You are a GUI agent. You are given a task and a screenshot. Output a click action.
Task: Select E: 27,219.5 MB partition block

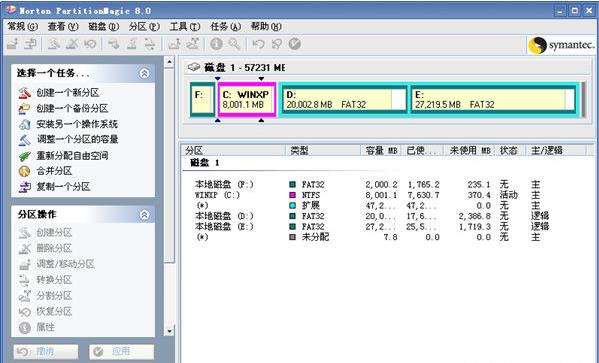[493, 99]
